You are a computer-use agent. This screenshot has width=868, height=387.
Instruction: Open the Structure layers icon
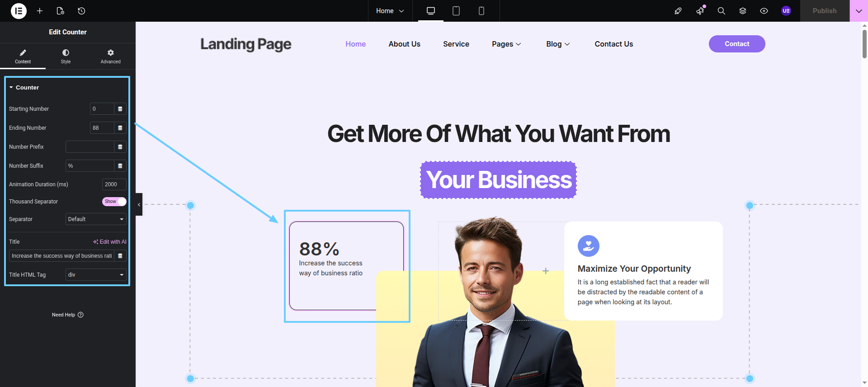coord(743,11)
